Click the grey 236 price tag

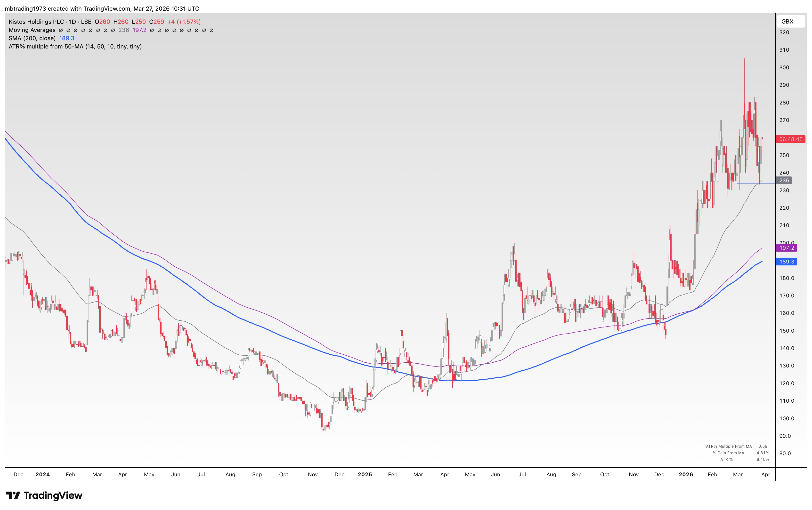(784, 180)
